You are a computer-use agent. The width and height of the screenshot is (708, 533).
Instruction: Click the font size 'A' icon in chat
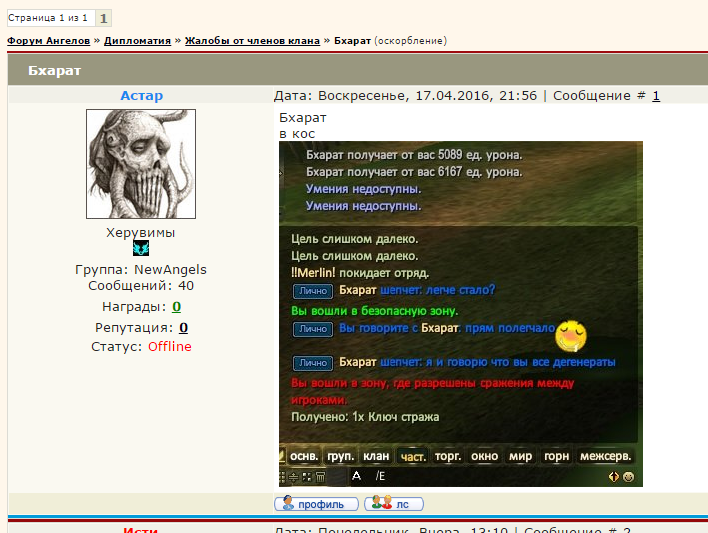pyautogui.click(x=356, y=477)
